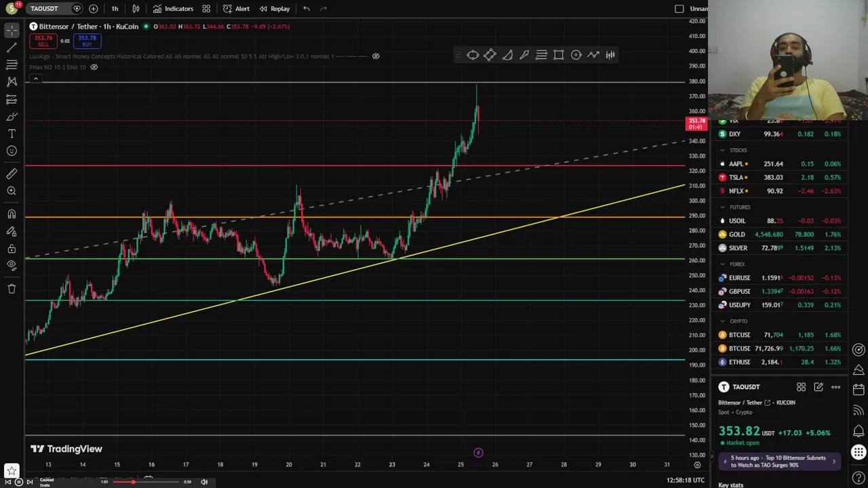Viewport: 868px width, 488px height.
Task: Select the brush drawing tool
Action: [12, 117]
